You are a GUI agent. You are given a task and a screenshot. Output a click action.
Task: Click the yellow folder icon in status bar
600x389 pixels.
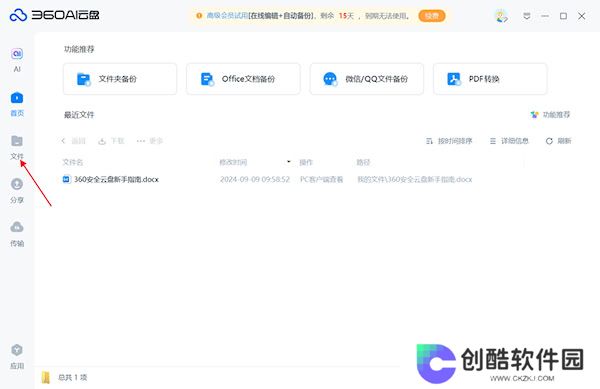pyautogui.click(x=46, y=378)
